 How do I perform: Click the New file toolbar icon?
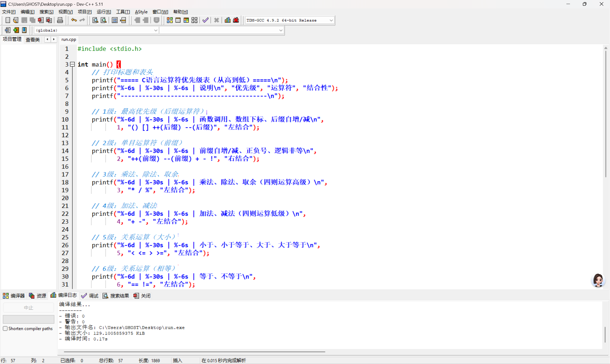coord(8,20)
